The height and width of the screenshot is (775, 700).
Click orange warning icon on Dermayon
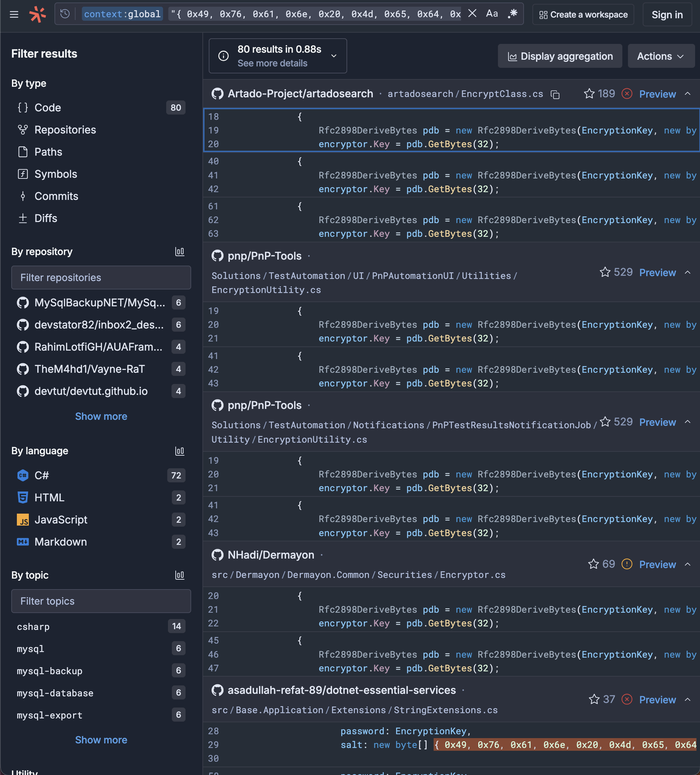coord(627,564)
